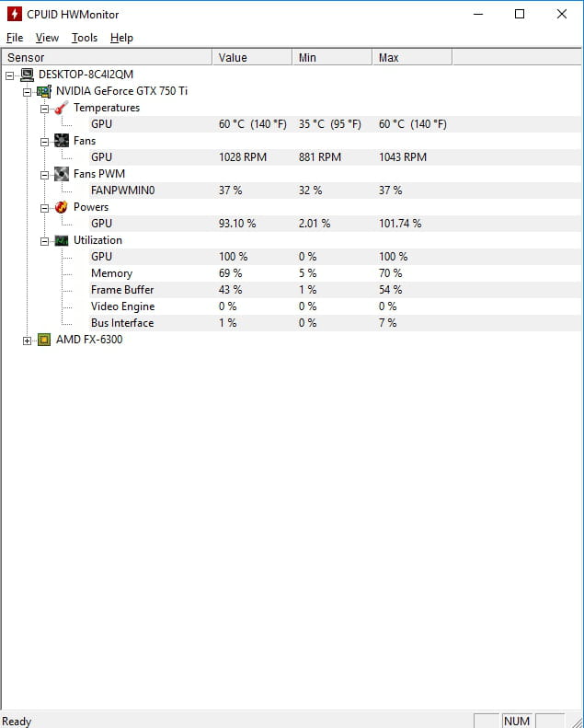The height and width of the screenshot is (728, 584).
Task: Click the Temperatures thermometer icon
Action: tap(62, 108)
